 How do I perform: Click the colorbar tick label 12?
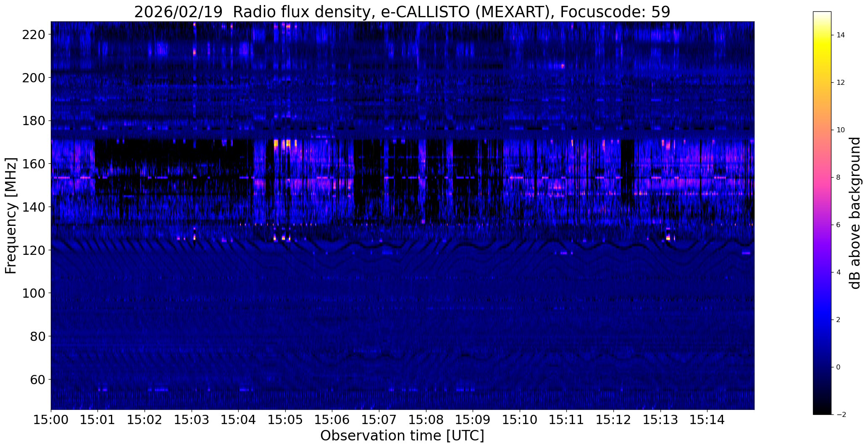[841, 83]
